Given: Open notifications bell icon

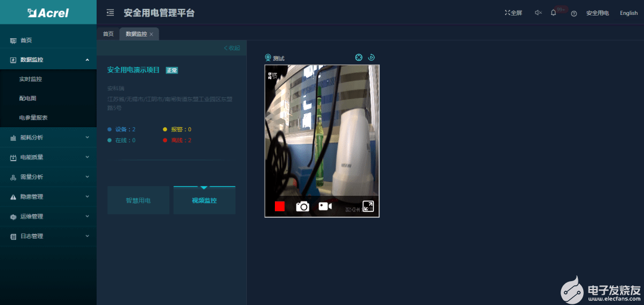Looking at the screenshot, I should (553, 13).
